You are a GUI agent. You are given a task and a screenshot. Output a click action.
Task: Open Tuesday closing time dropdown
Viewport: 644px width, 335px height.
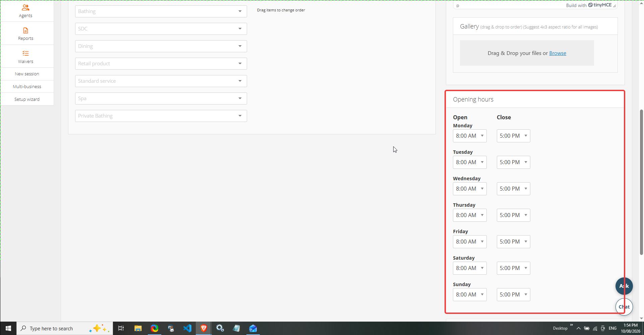point(513,162)
